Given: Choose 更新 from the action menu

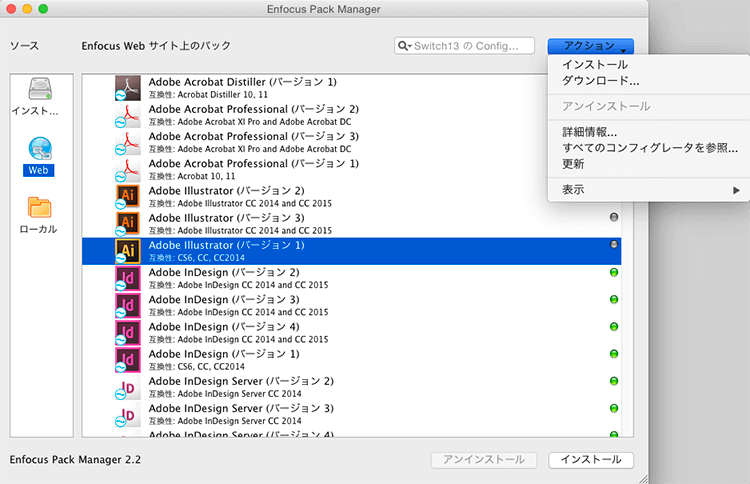Looking at the screenshot, I should 573,164.
